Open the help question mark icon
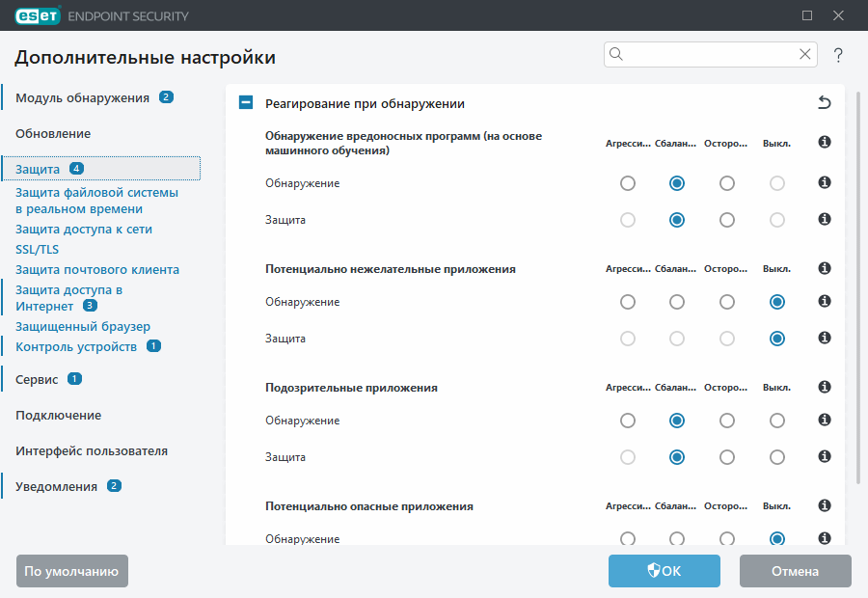Image resolution: width=868 pixels, height=598 pixels. tap(836, 54)
